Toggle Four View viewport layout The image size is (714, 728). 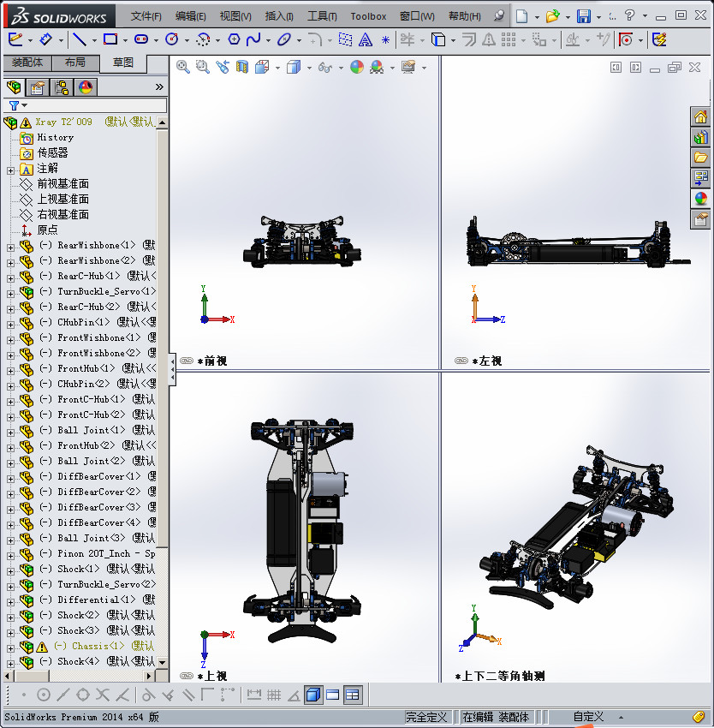[353, 695]
